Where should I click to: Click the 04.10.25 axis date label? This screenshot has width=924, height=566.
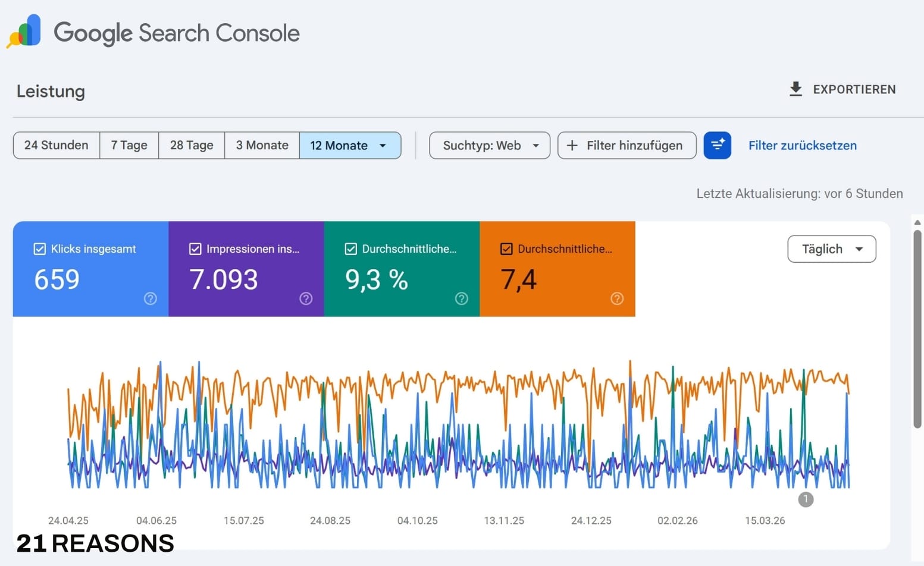[418, 521]
